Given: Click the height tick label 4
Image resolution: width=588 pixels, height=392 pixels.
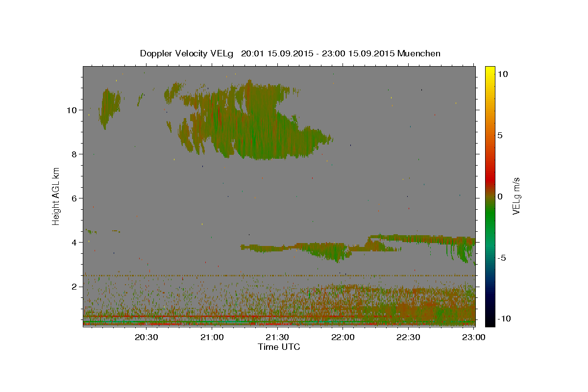Looking at the screenshot, I should click(74, 242).
